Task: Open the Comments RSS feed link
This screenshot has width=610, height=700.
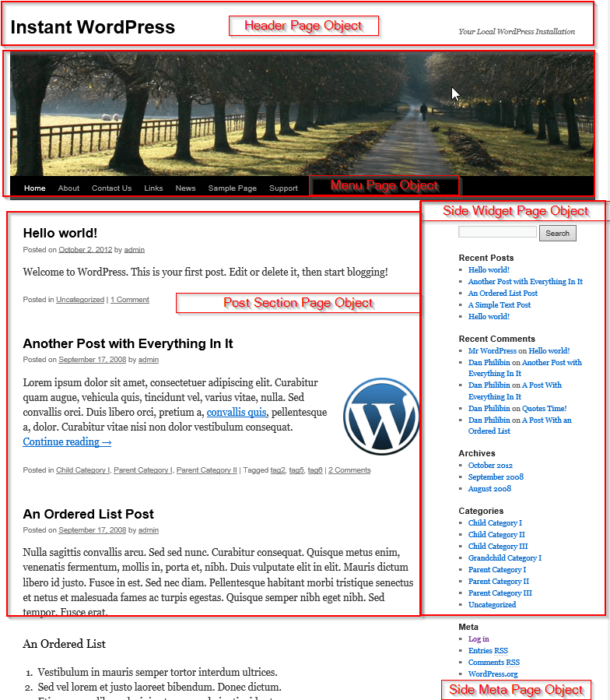Action: 494,663
